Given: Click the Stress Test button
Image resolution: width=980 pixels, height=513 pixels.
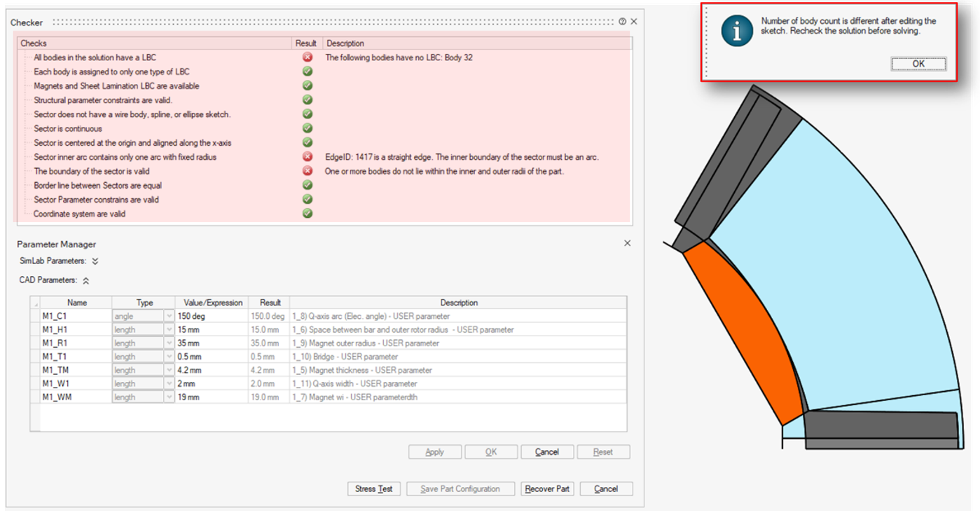Looking at the screenshot, I should tap(374, 489).
